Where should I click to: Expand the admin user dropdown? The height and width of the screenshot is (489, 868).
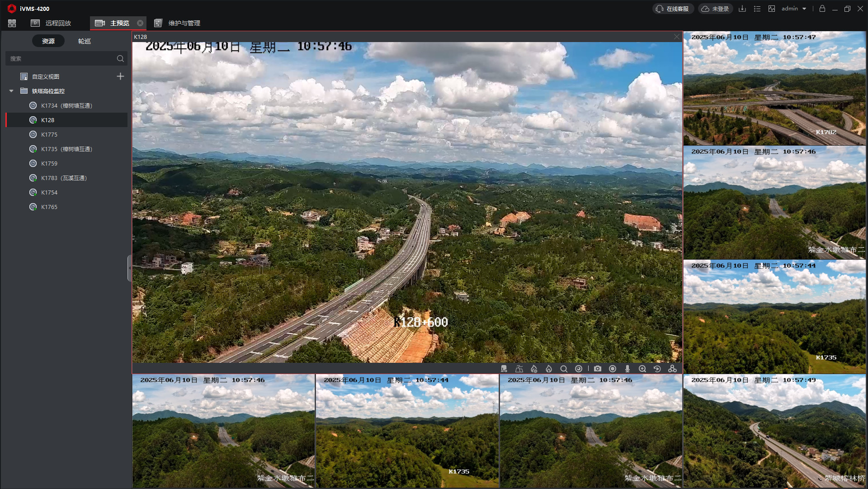coord(794,9)
